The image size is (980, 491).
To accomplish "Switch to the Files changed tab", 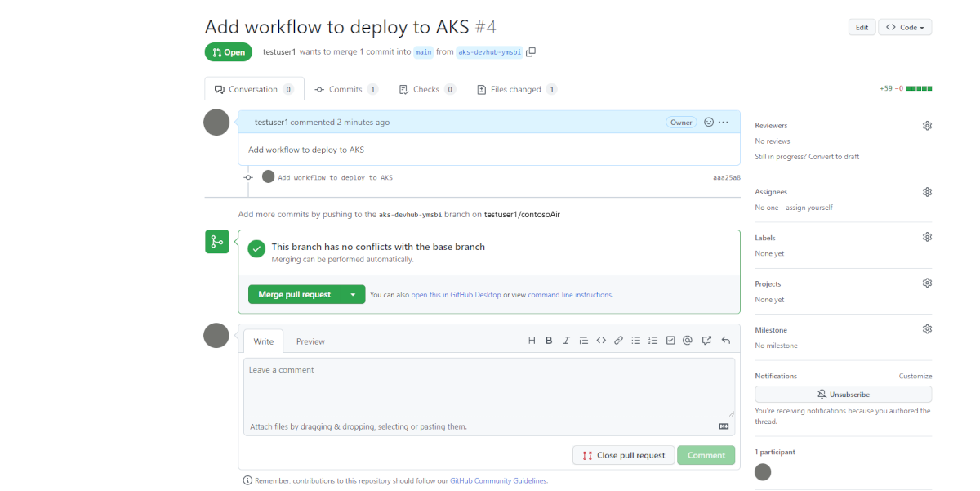I will (516, 88).
